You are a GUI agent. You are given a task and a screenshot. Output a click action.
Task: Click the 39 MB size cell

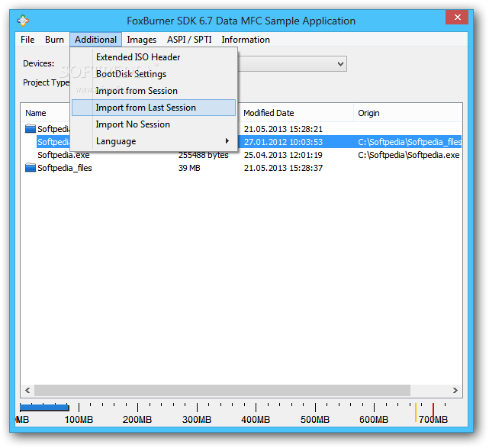pyautogui.click(x=189, y=168)
